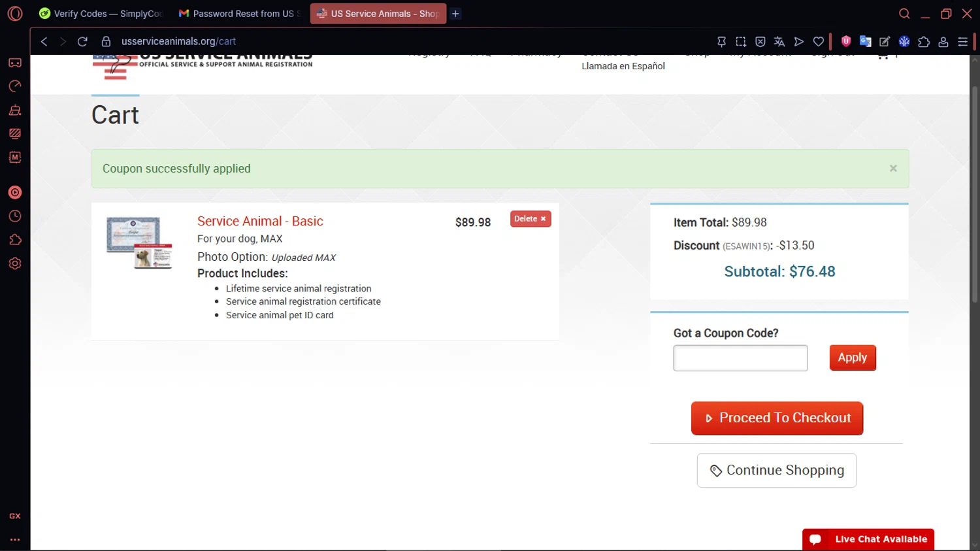The height and width of the screenshot is (551, 980).
Task: Click the Discount ESAWIN15 line
Action: [744, 246]
